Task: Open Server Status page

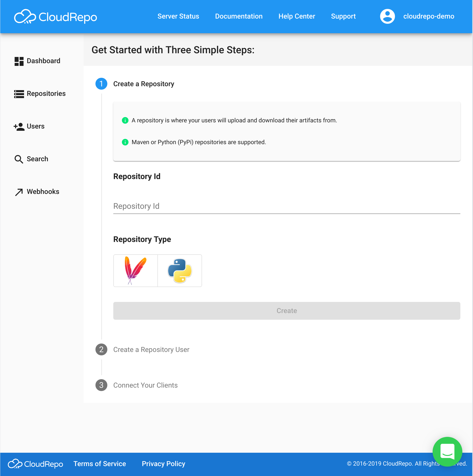Action: click(178, 16)
